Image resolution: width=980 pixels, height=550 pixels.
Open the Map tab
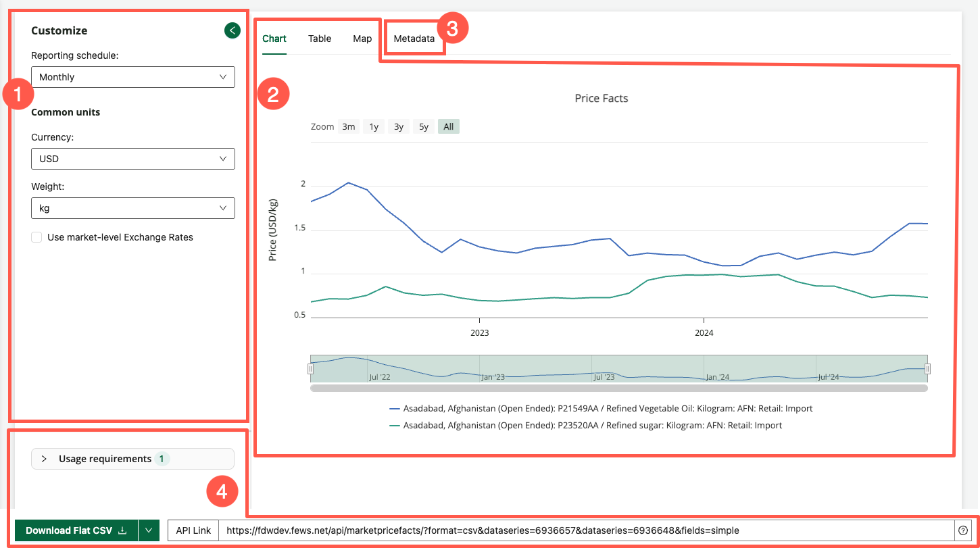tap(362, 39)
